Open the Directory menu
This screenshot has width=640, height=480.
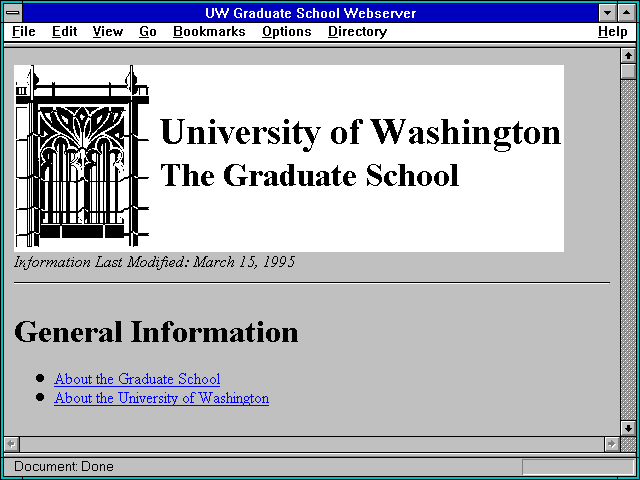(357, 32)
